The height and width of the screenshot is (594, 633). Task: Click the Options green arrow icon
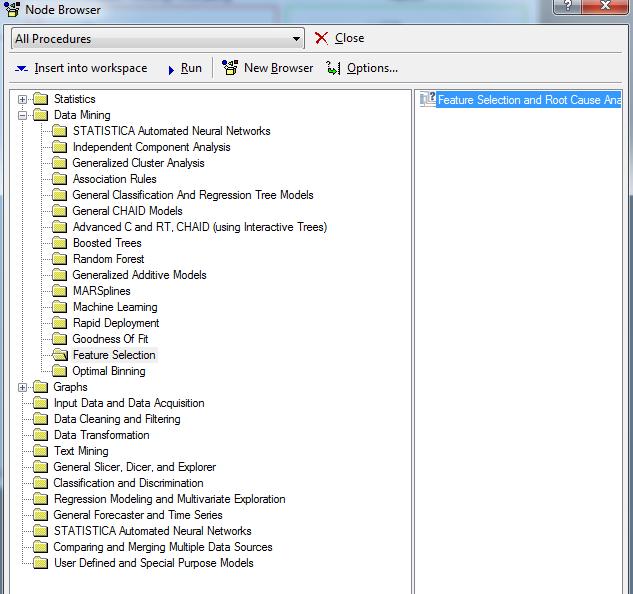(x=333, y=68)
